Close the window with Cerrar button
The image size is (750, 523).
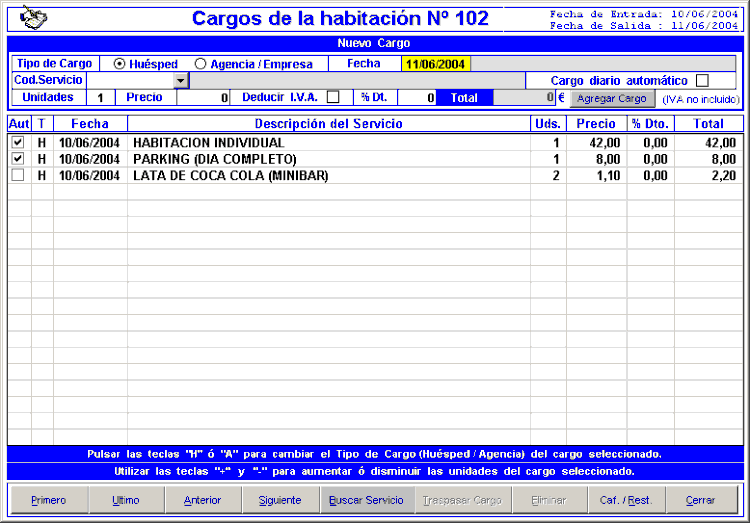701,500
